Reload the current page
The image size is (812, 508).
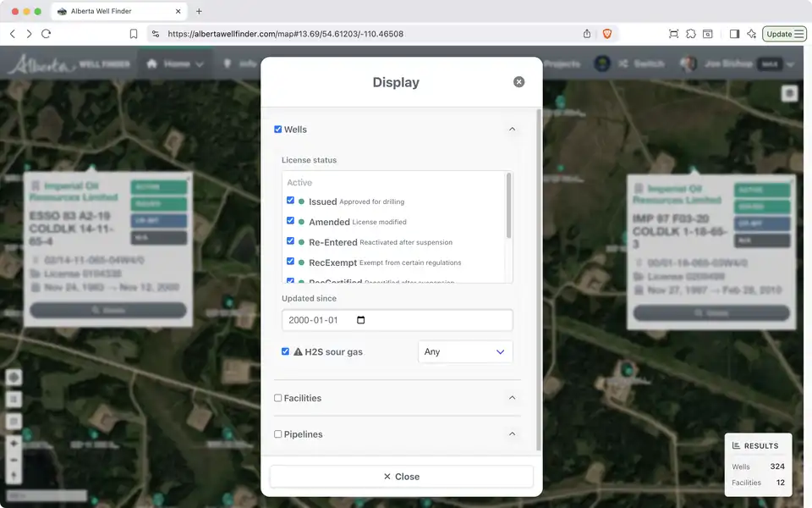coord(46,34)
